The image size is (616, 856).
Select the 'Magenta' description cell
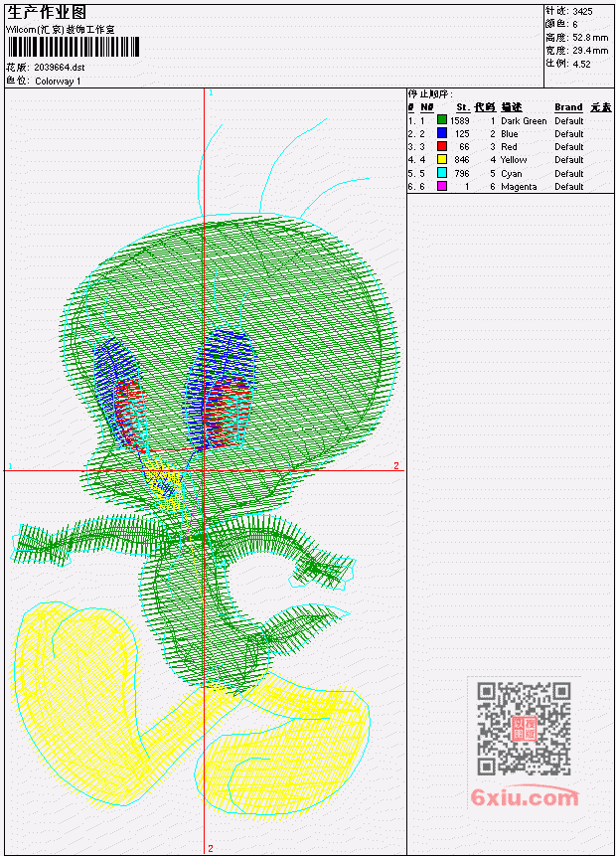(519, 187)
